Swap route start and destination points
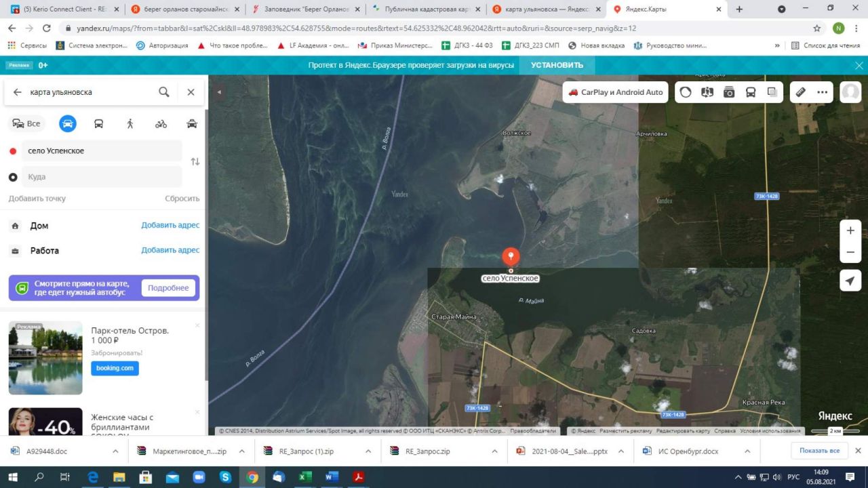 coord(195,162)
